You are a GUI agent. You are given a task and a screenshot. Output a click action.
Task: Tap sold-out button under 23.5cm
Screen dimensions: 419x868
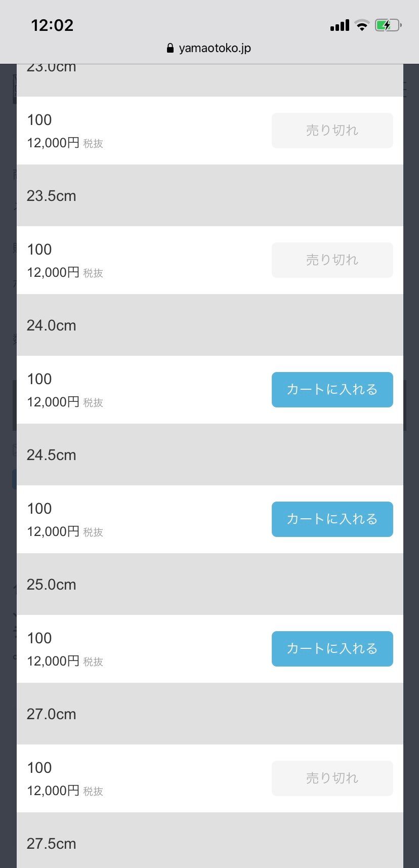click(332, 260)
